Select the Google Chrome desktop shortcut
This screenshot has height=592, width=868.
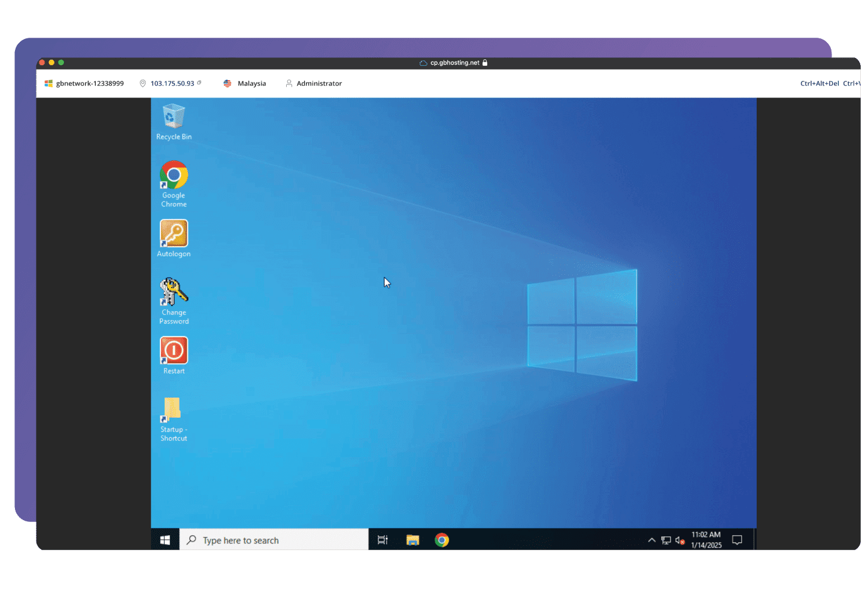pyautogui.click(x=174, y=175)
